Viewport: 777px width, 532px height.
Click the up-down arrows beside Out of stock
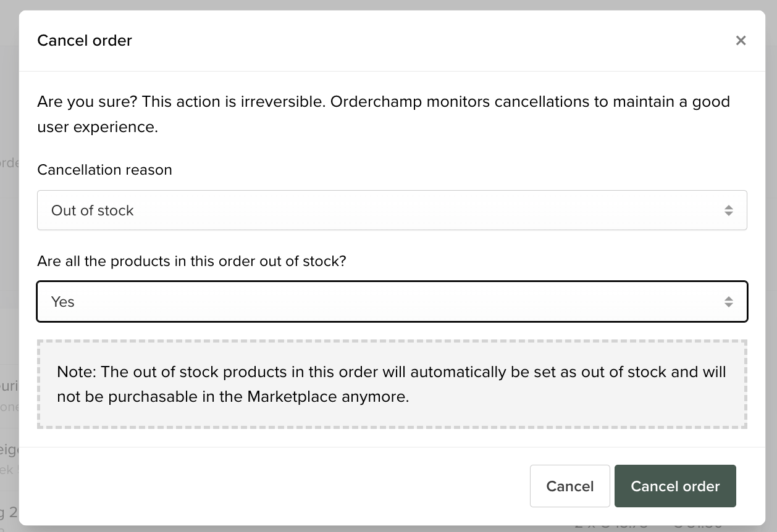pyautogui.click(x=729, y=210)
